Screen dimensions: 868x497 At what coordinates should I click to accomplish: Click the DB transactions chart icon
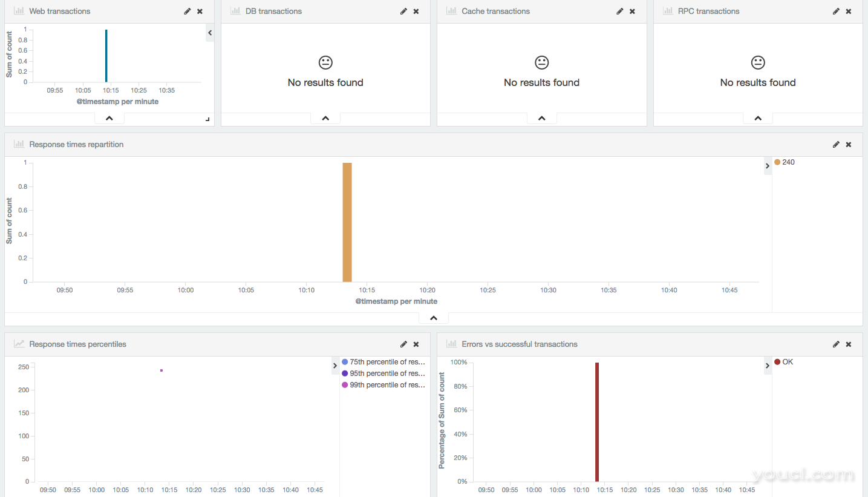click(235, 11)
